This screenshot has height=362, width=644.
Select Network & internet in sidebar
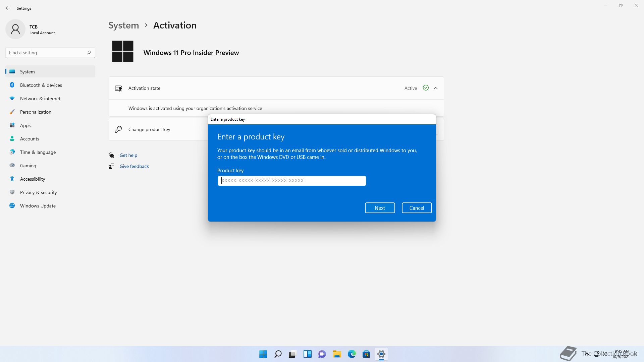(x=40, y=99)
